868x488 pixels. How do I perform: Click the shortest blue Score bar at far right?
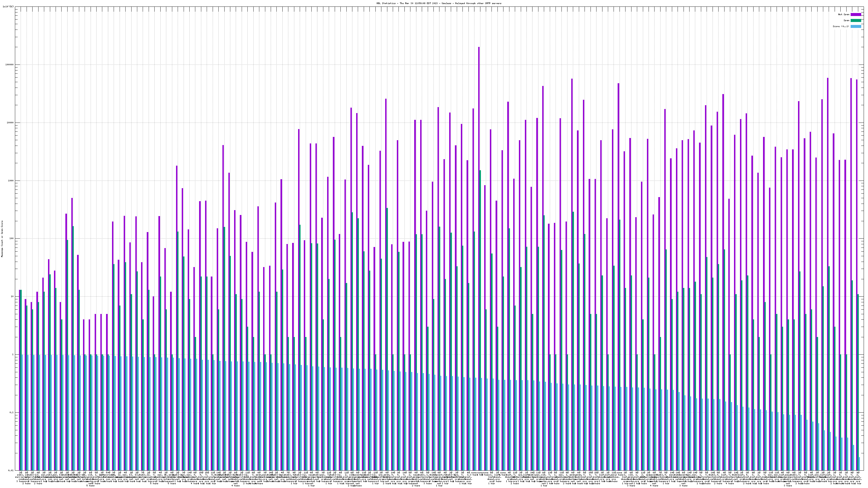(x=859, y=464)
